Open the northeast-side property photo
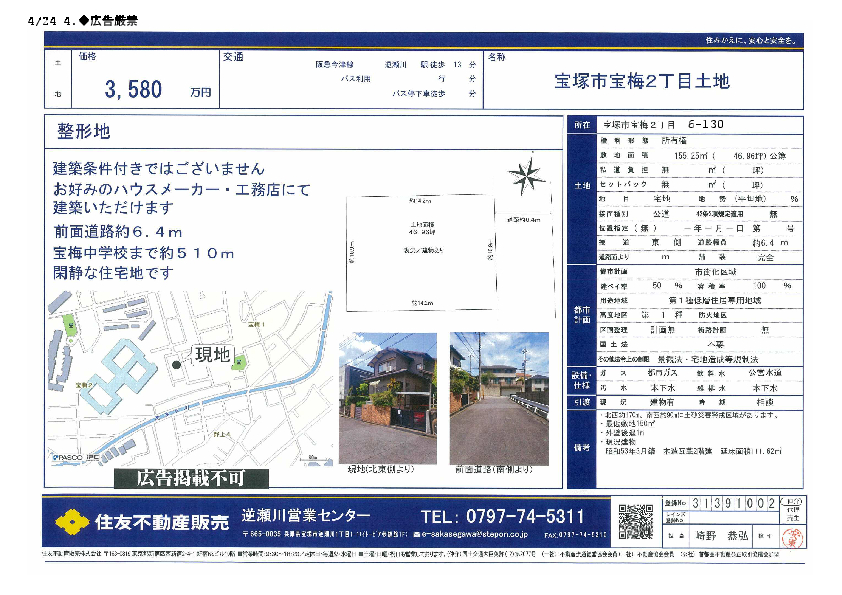This screenshot has height=595, width=842. point(388,397)
